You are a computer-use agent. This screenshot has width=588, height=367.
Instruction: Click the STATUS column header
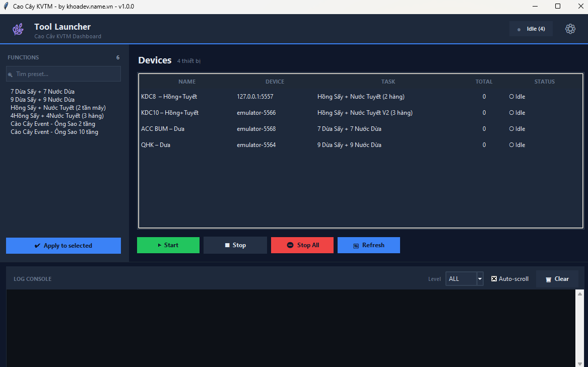pyautogui.click(x=545, y=82)
